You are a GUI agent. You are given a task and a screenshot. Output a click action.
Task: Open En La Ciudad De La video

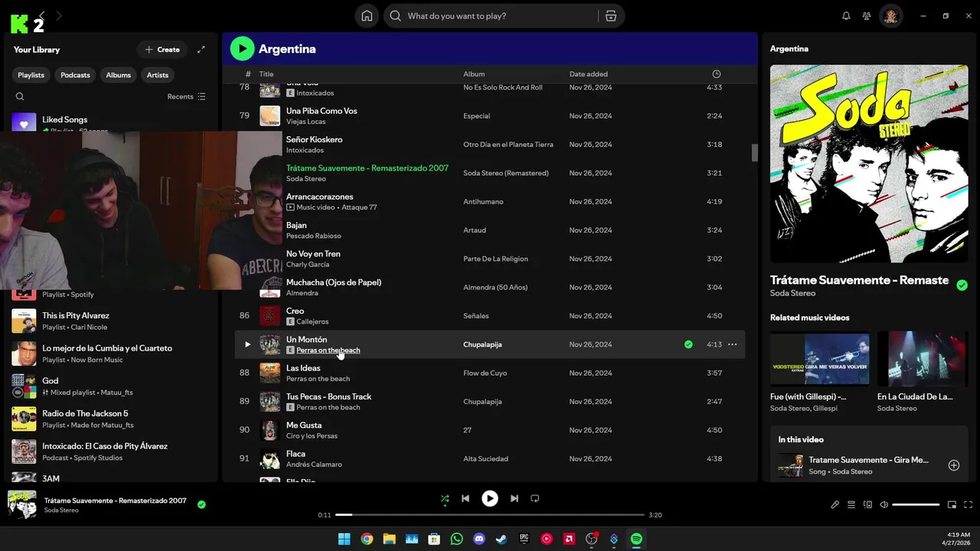point(923,359)
